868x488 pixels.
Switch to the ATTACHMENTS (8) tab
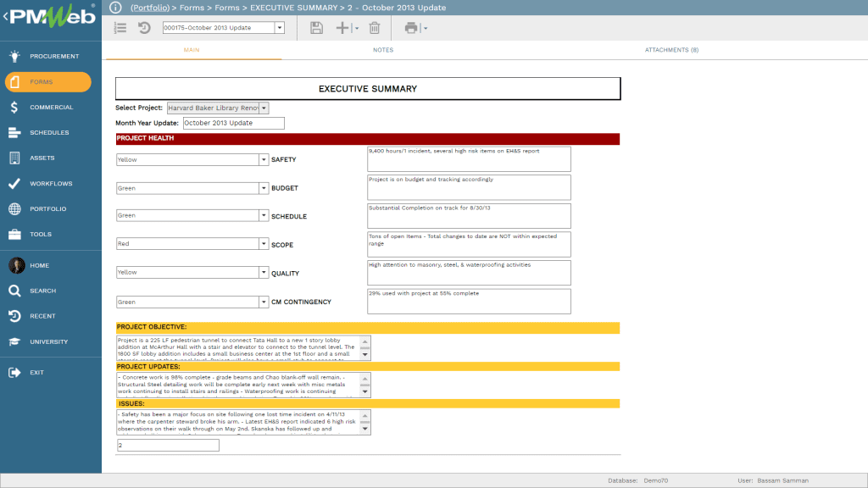pos(671,50)
